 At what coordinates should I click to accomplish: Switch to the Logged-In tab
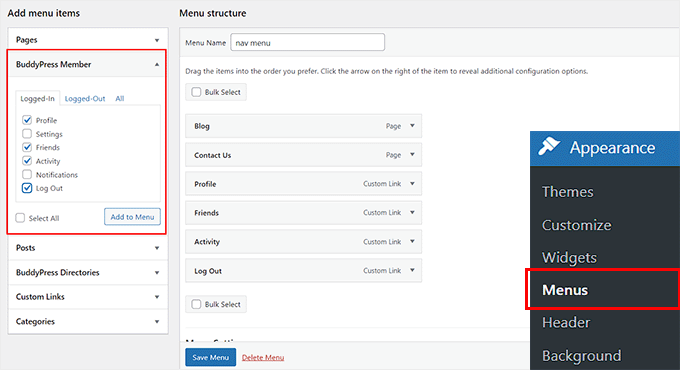(37, 98)
